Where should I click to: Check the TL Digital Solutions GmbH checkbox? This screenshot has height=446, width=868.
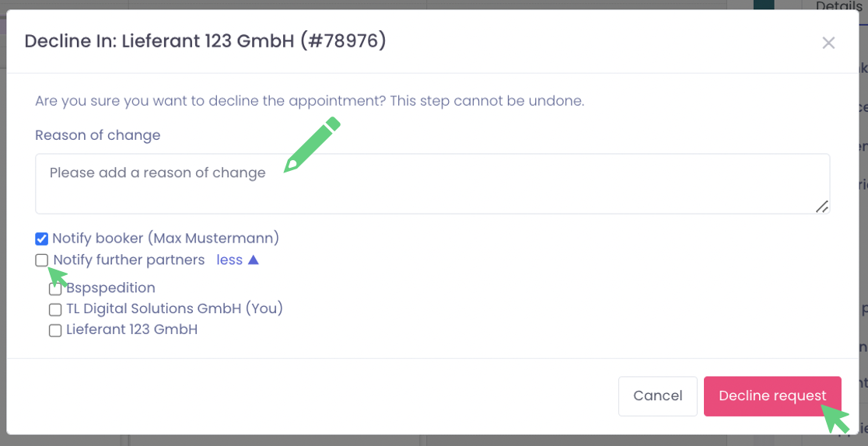(x=55, y=309)
